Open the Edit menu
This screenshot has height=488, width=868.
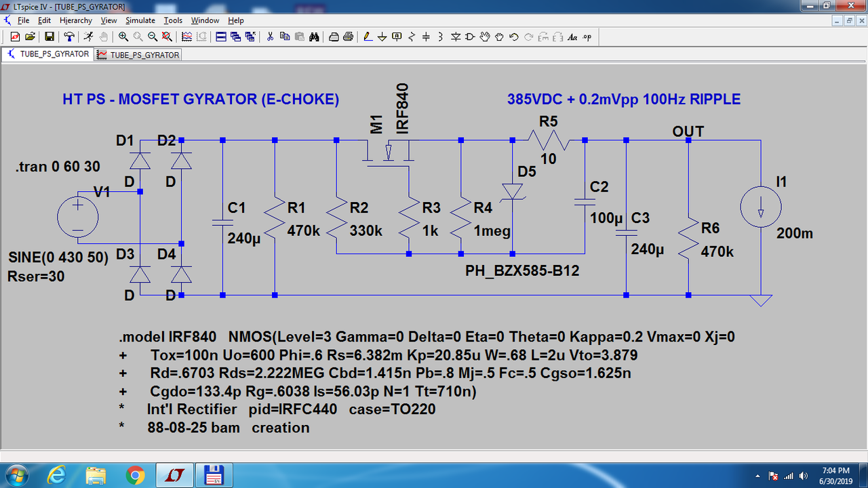tap(44, 20)
